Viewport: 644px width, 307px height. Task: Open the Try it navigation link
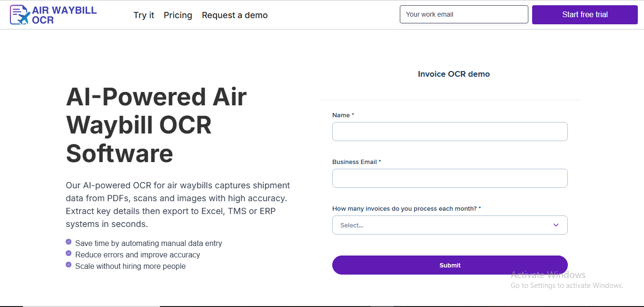(x=144, y=15)
